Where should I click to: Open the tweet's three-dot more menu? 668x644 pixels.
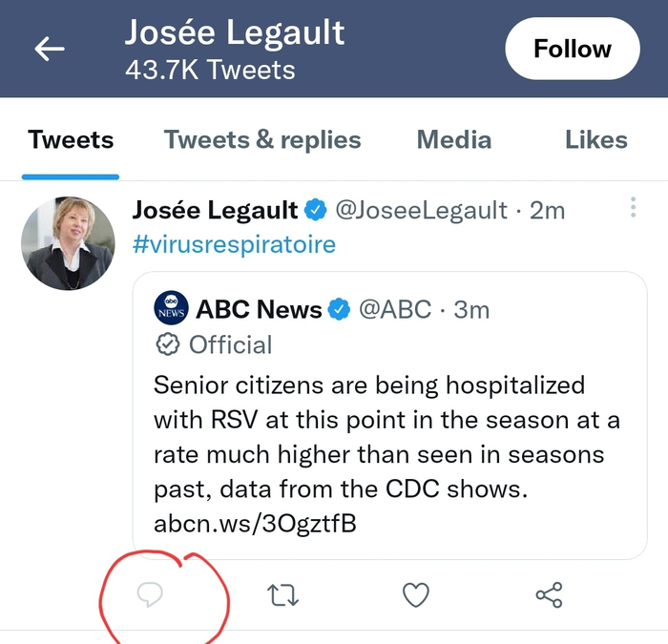pyautogui.click(x=633, y=208)
